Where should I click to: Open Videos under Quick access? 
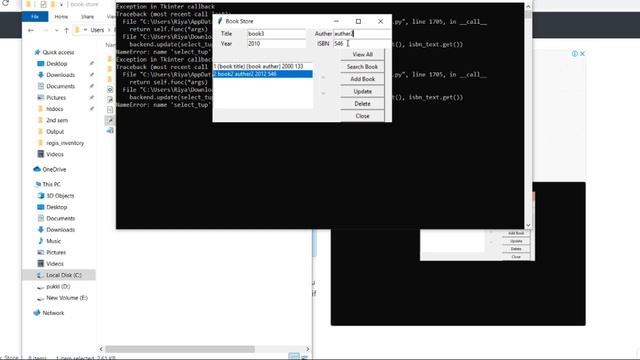coord(55,154)
